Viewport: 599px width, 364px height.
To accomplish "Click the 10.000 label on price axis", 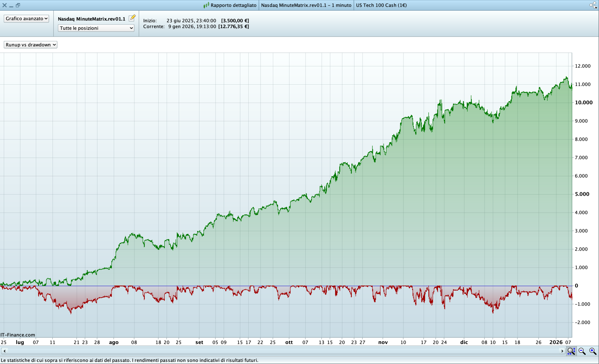I will (x=584, y=102).
